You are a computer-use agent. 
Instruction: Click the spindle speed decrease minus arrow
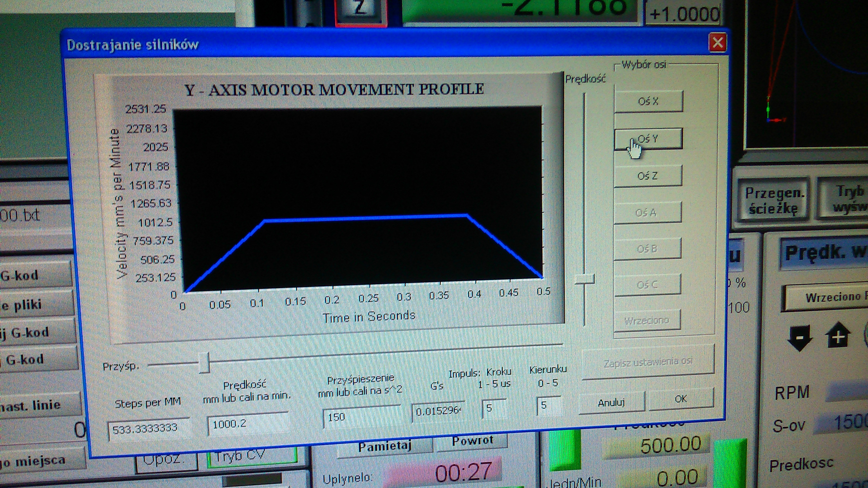pos(800,338)
